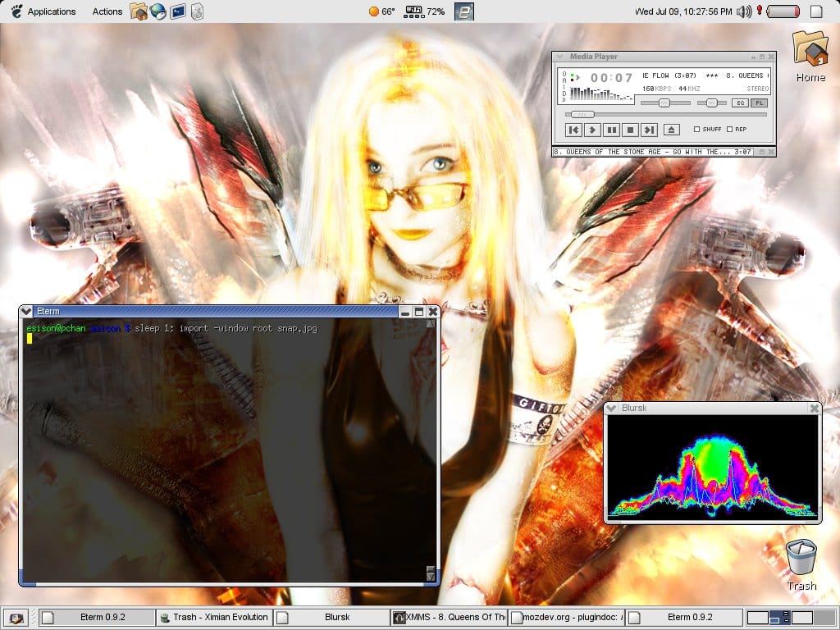
Task: Click the song position seek bar
Action: 666,114
